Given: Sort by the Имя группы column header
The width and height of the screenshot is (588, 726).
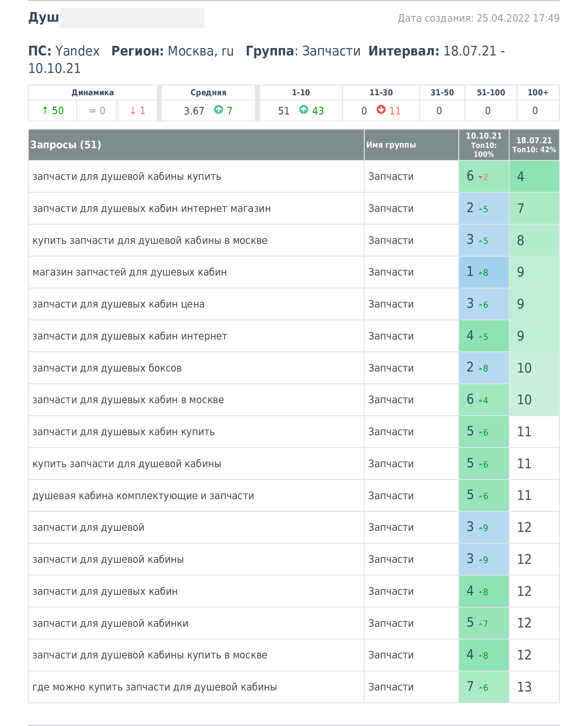Looking at the screenshot, I should coord(391,145).
